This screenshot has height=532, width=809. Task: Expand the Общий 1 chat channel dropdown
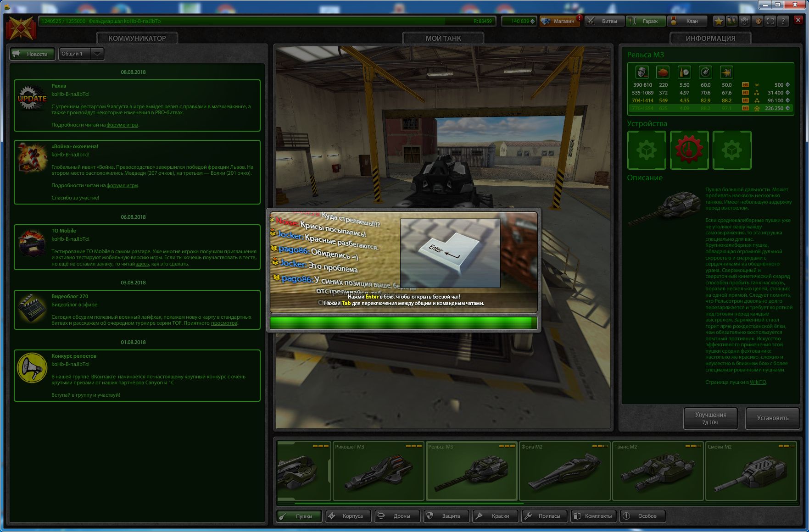click(x=81, y=54)
